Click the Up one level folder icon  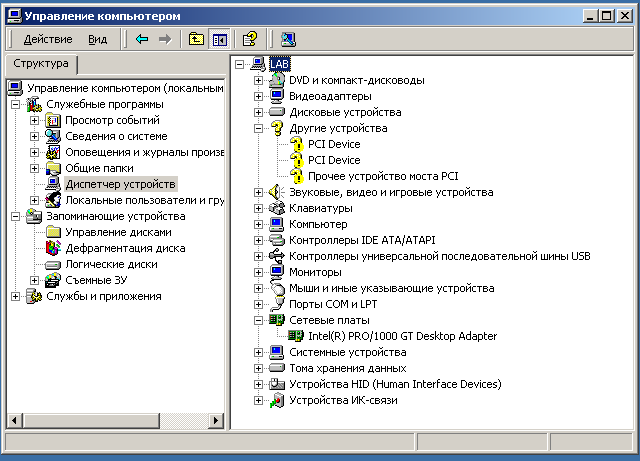(196, 39)
